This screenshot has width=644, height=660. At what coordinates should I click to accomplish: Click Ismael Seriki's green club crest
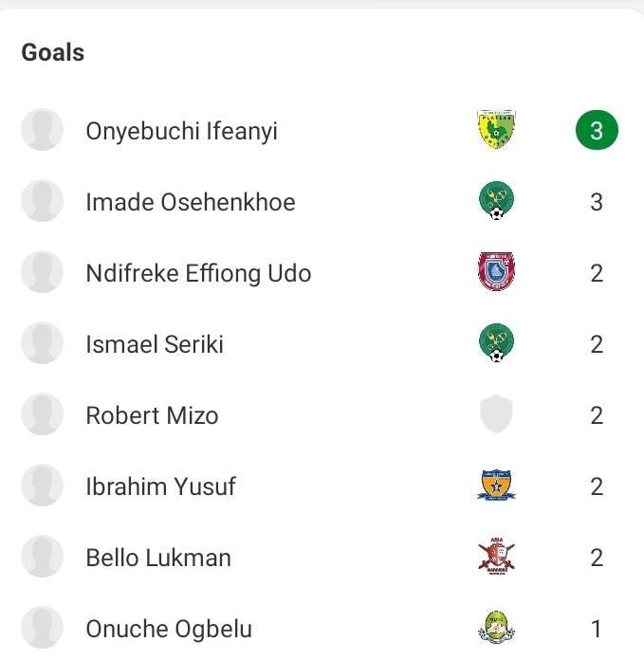click(496, 344)
